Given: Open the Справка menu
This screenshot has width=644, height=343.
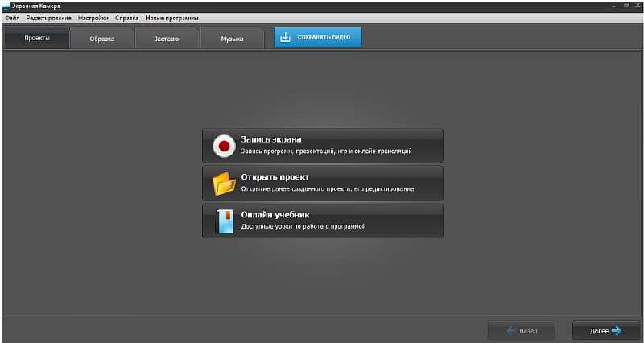Looking at the screenshot, I should point(126,18).
